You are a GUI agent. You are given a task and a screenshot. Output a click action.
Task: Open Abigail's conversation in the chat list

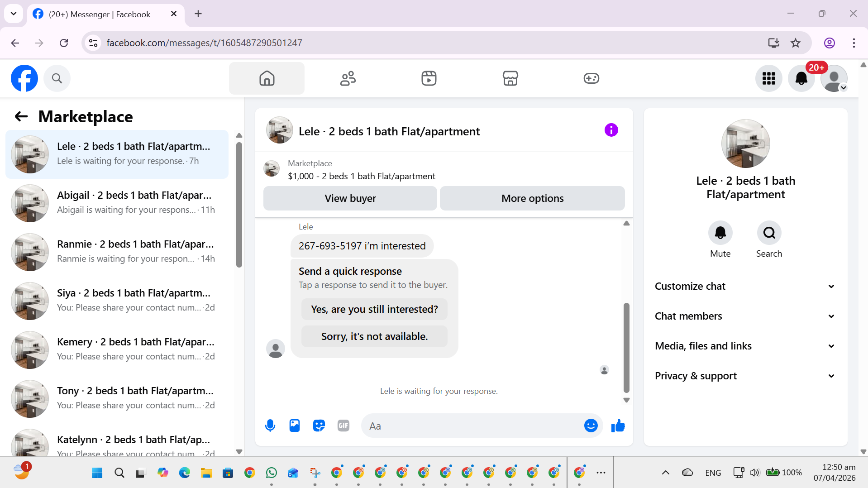(117, 203)
